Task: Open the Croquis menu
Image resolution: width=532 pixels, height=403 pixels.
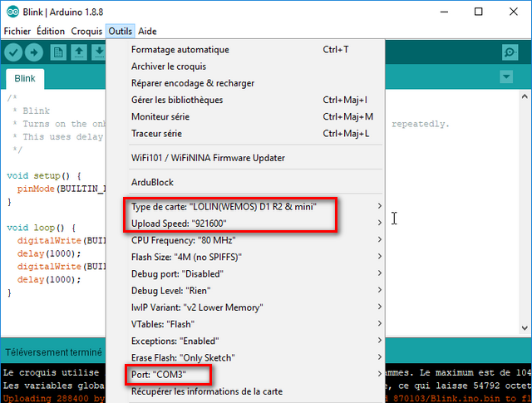Action: click(x=86, y=32)
